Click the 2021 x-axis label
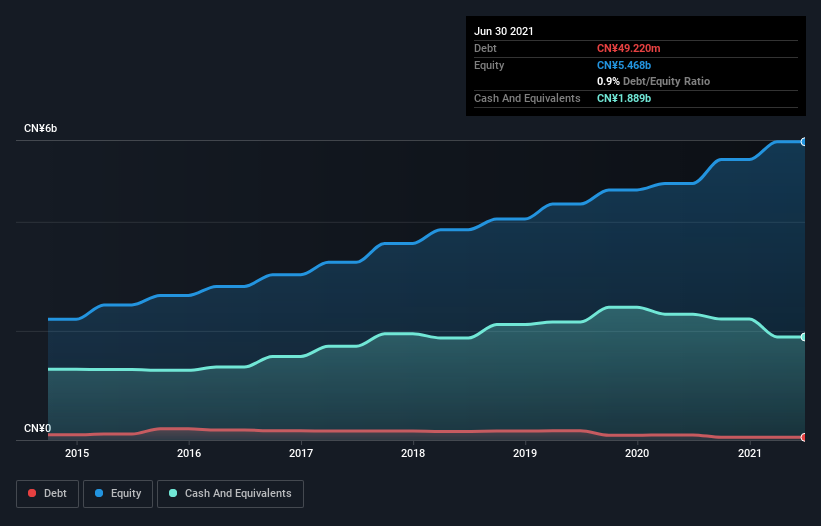The height and width of the screenshot is (526, 821). coord(749,453)
